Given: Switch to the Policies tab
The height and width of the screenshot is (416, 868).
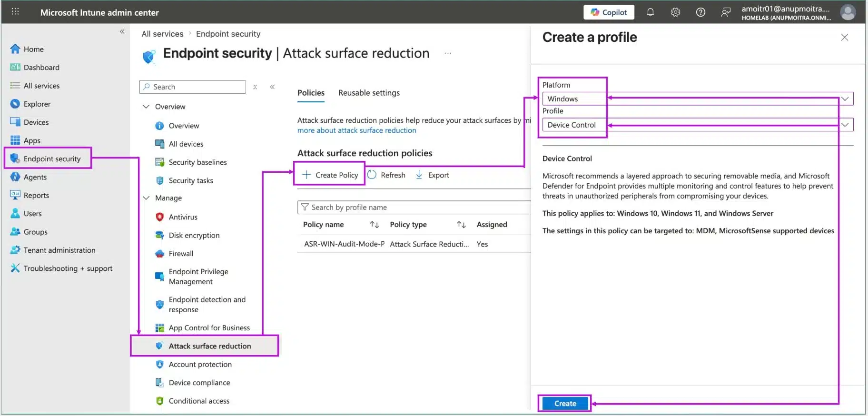Looking at the screenshot, I should coord(311,93).
